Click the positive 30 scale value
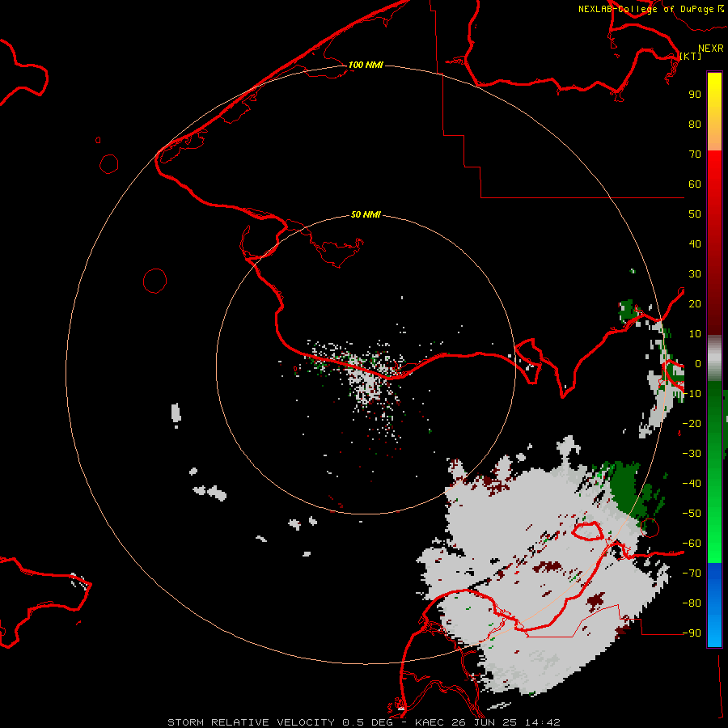 (695, 274)
